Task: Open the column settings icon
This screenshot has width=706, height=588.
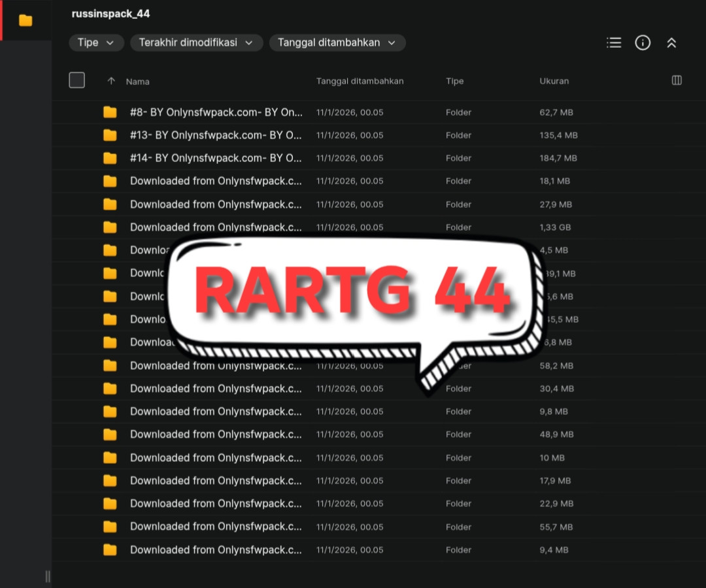Action: pos(677,80)
